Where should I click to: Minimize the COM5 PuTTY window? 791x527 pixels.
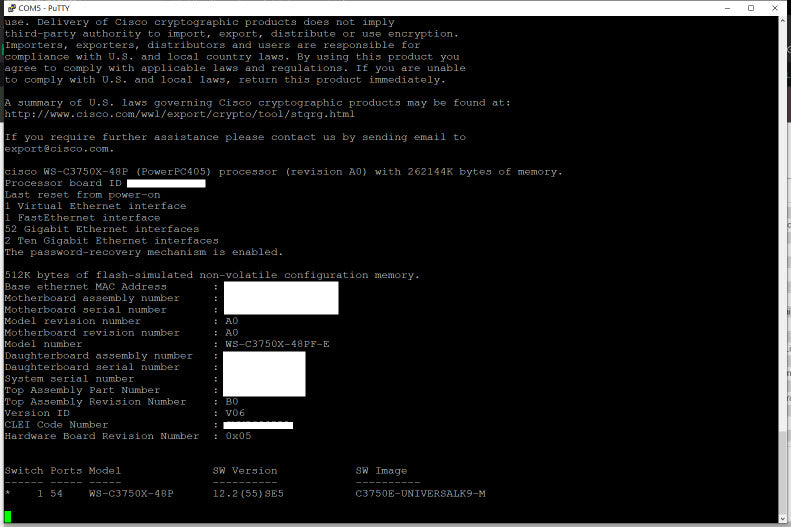(727, 8)
